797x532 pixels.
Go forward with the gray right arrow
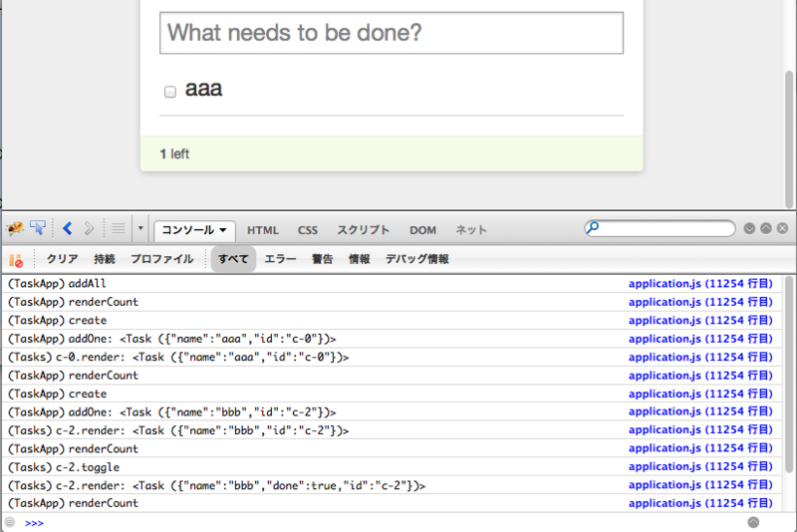(x=89, y=229)
